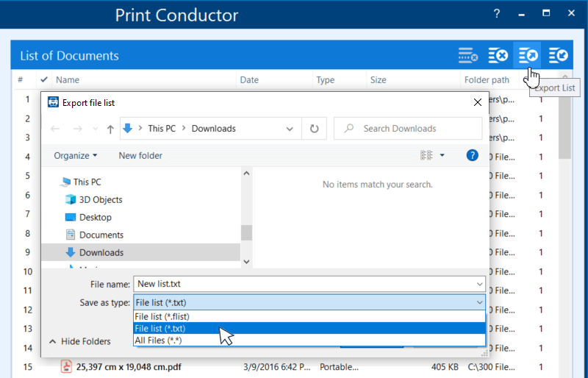Open Print Conductor help question mark
Image resolution: width=588 pixels, height=378 pixels.
pos(497,14)
